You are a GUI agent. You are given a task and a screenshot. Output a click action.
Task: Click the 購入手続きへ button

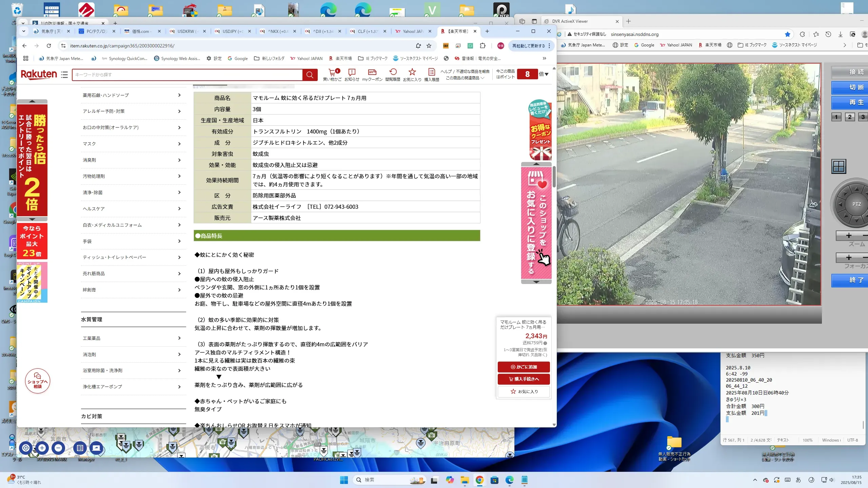[x=524, y=379]
